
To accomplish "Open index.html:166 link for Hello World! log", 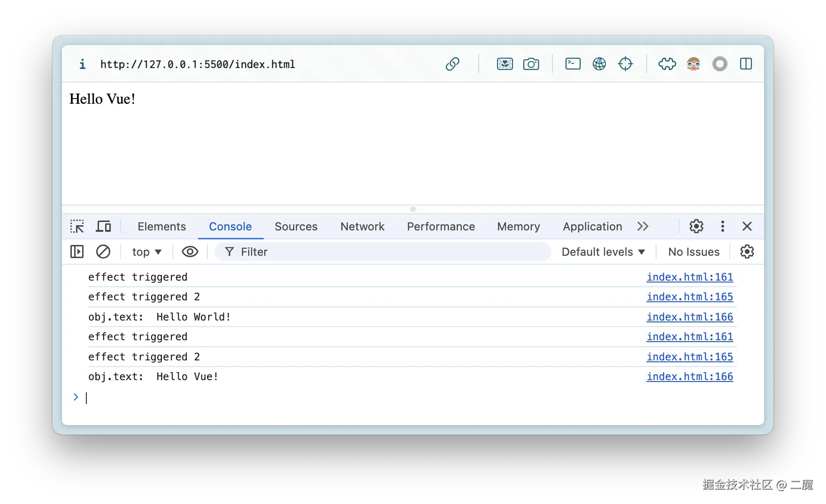I will 690,317.
